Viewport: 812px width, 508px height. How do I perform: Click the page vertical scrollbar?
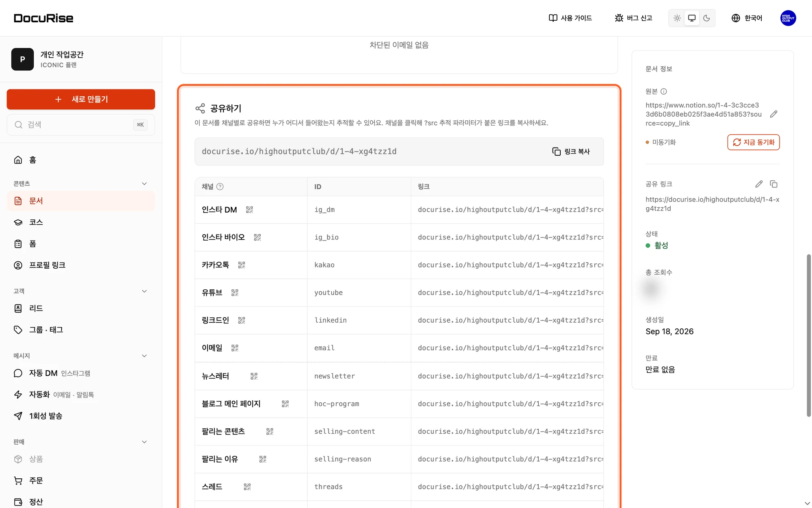point(808,335)
